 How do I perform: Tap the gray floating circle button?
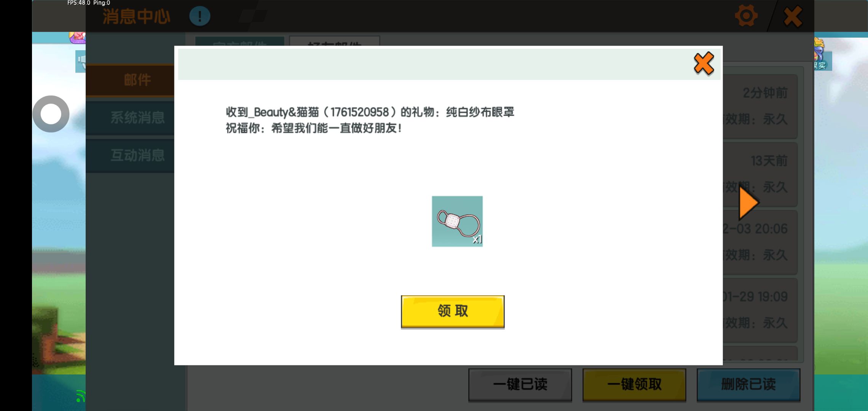coord(51,114)
